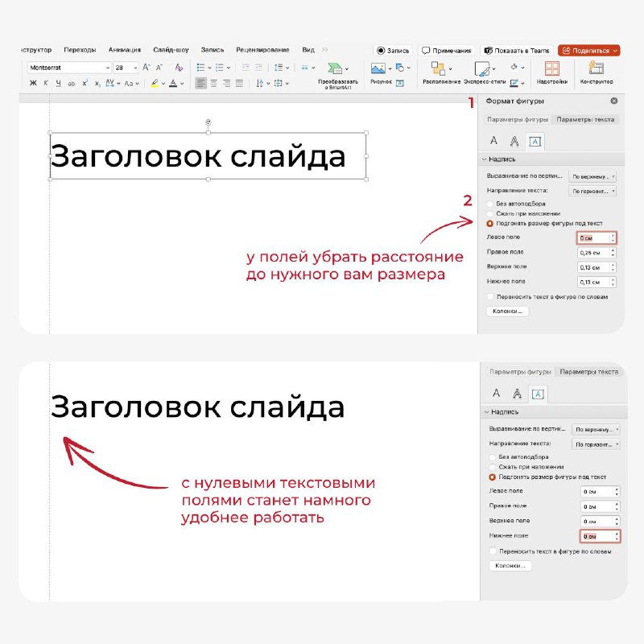This screenshot has width=644, height=644.
Task: Switch to the Параметры фигуры tab
Action: [518, 119]
